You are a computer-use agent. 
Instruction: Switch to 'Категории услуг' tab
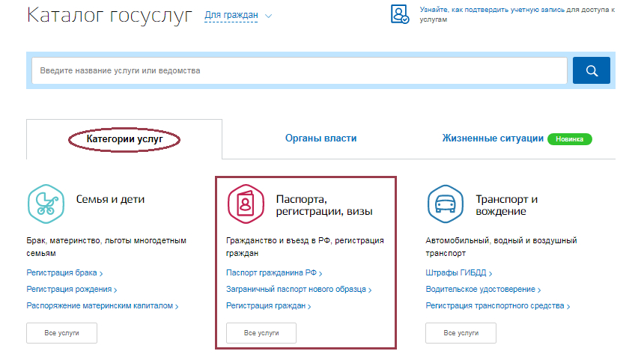click(x=124, y=138)
